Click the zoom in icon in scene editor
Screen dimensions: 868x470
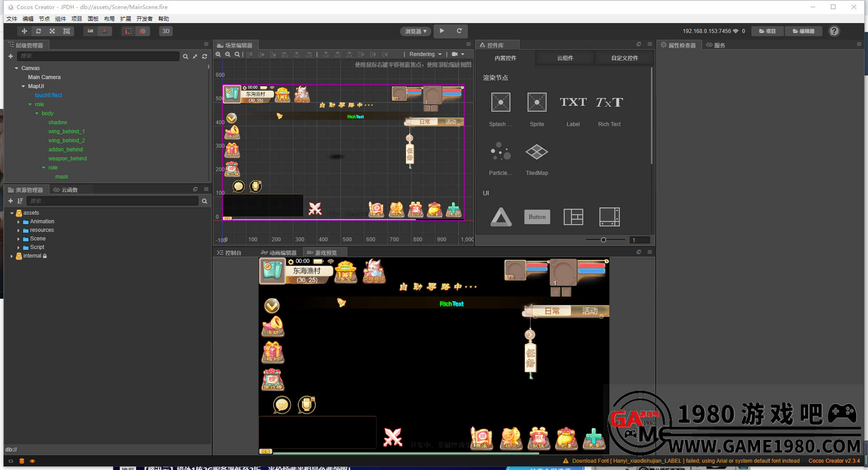(218, 54)
